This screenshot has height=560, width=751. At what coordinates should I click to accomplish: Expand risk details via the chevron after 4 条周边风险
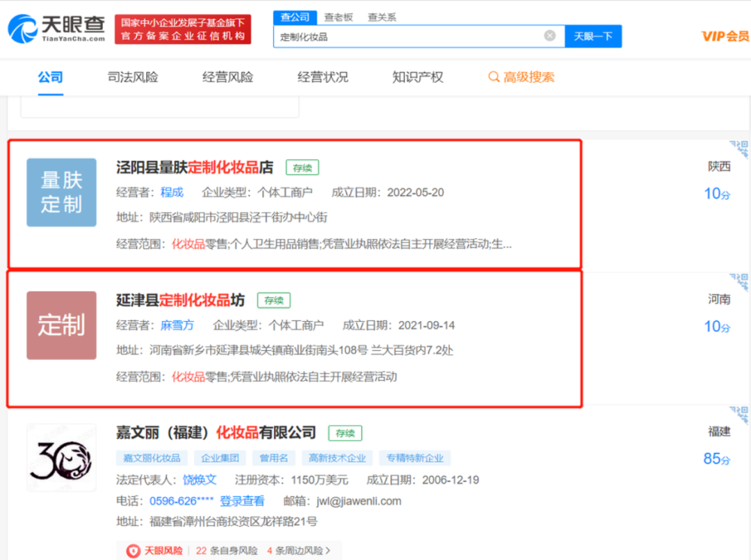click(328, 551)
